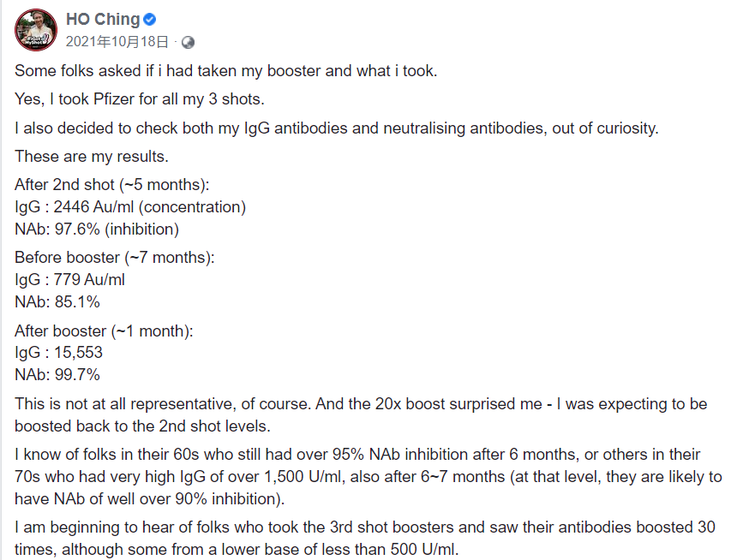Viewport: 743px width, 560px height.
Task: Click the 'After 2nd shot (~5 months):' heading
Action: tap(111, 185)
